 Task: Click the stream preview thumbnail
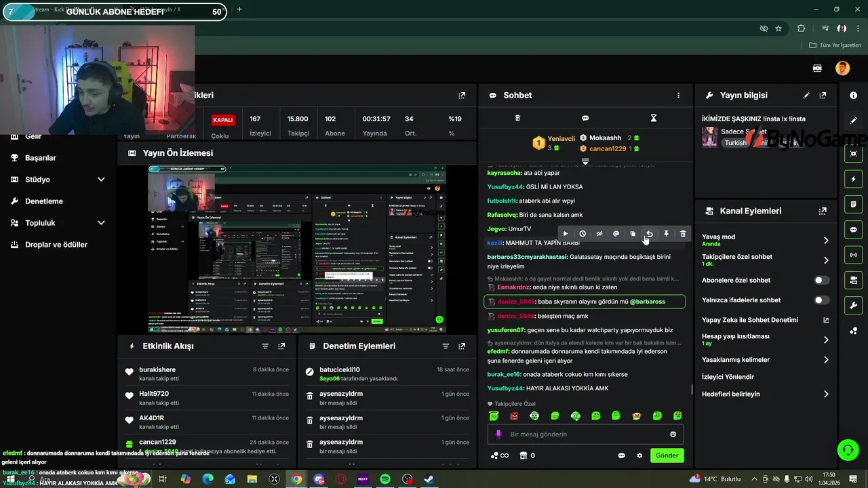click(x=297, y=249)
